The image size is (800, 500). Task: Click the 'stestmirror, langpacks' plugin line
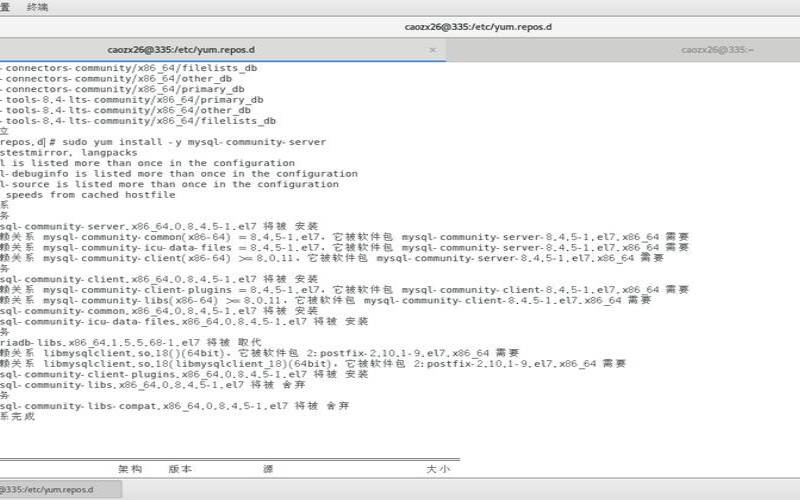pos(70,153)
